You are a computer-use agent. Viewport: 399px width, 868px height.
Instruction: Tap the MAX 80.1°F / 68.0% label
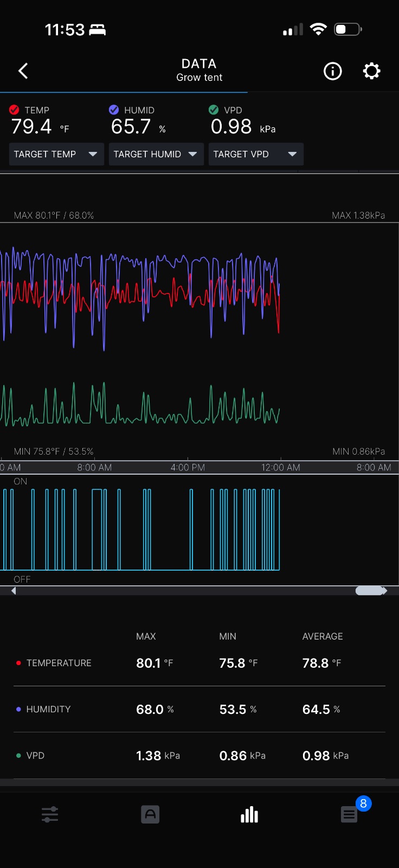pos(54,215)
